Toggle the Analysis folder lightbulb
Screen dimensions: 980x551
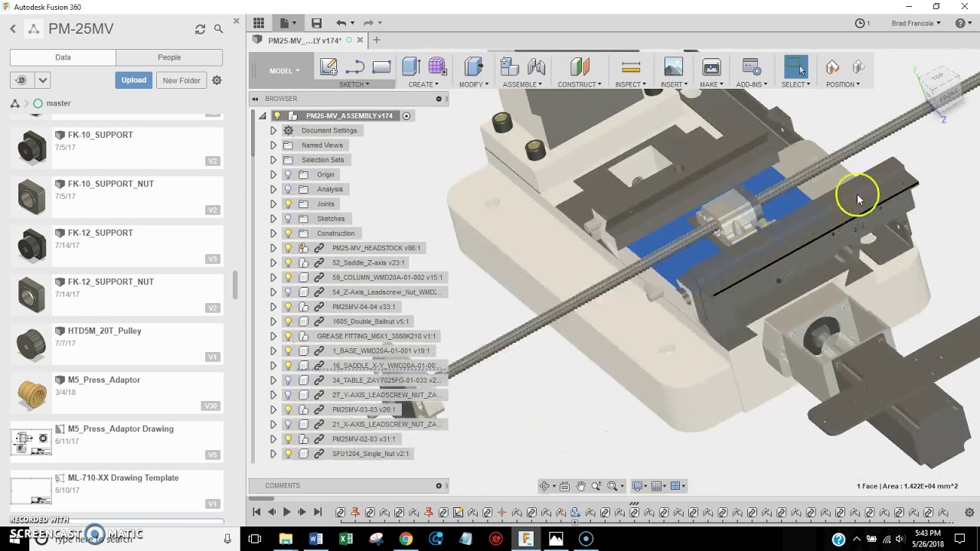click(289, 189)
